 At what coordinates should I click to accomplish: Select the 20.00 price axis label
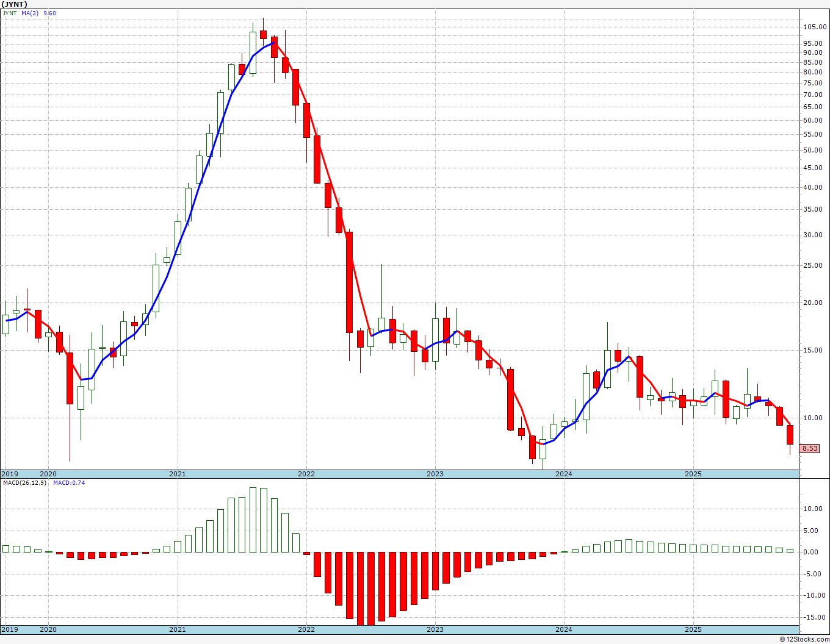tap(812, 302)
